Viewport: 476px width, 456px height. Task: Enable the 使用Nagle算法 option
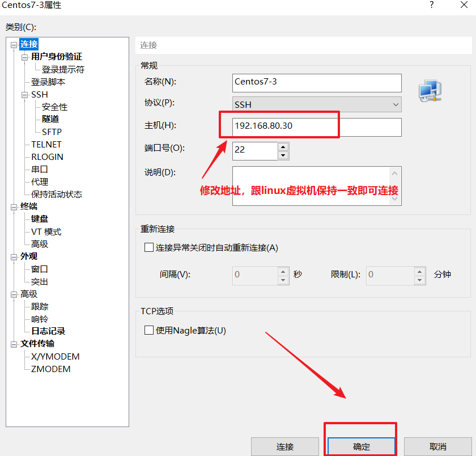(149, 332)
